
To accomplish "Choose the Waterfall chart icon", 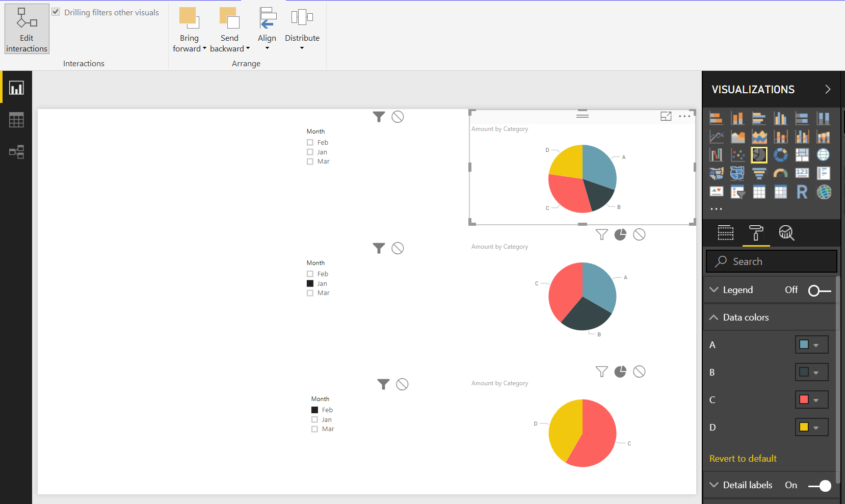I will click(716, 155).
